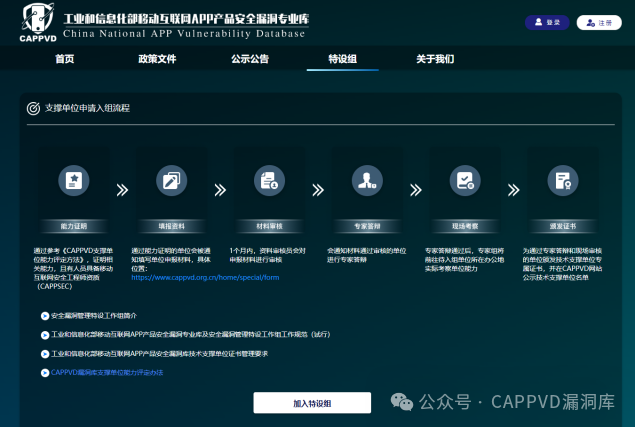The width and height of the screenshot is (635, 427).
Task: Click the （CAPPSEC） text under 能力证明
Action: coord(55,286)
